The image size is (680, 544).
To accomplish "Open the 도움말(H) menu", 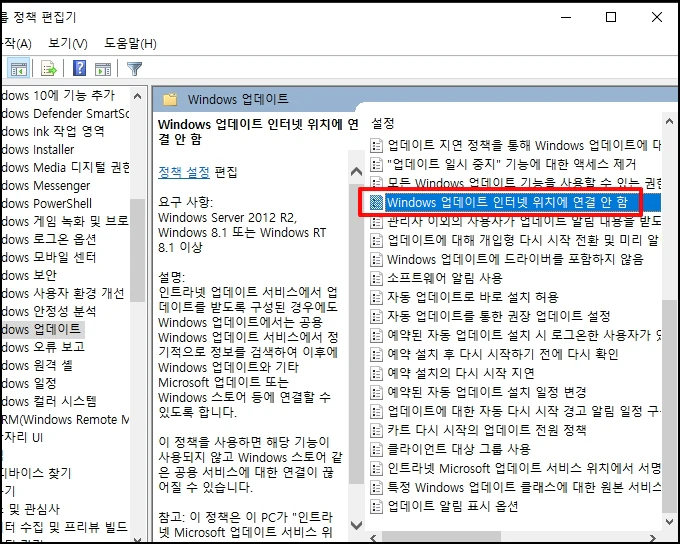I will pos(130,43).
